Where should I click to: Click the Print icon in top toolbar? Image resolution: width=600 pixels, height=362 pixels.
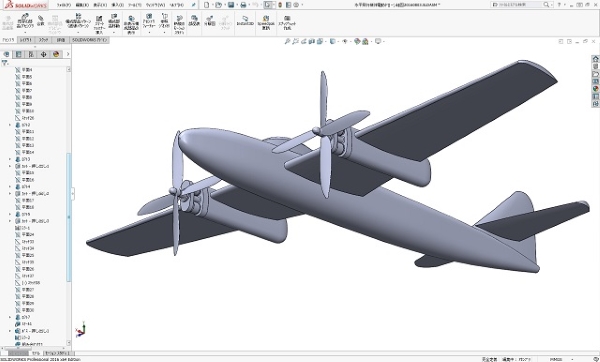coord(243,5)
